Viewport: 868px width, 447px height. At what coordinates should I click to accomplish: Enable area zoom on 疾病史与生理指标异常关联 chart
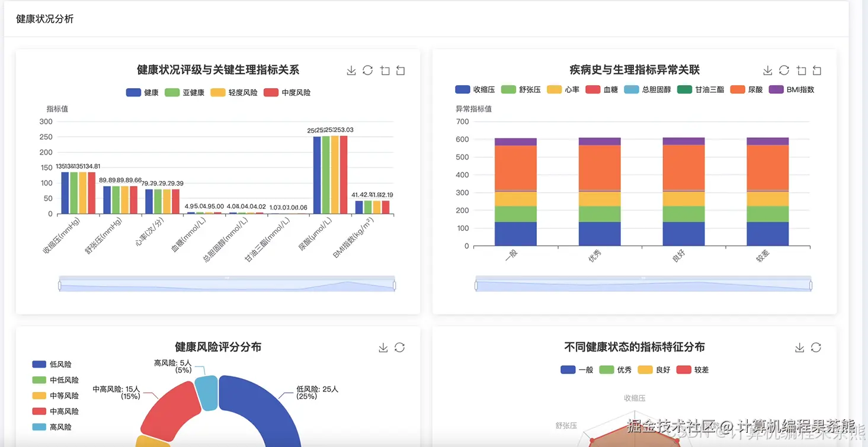tap(801, 70)
